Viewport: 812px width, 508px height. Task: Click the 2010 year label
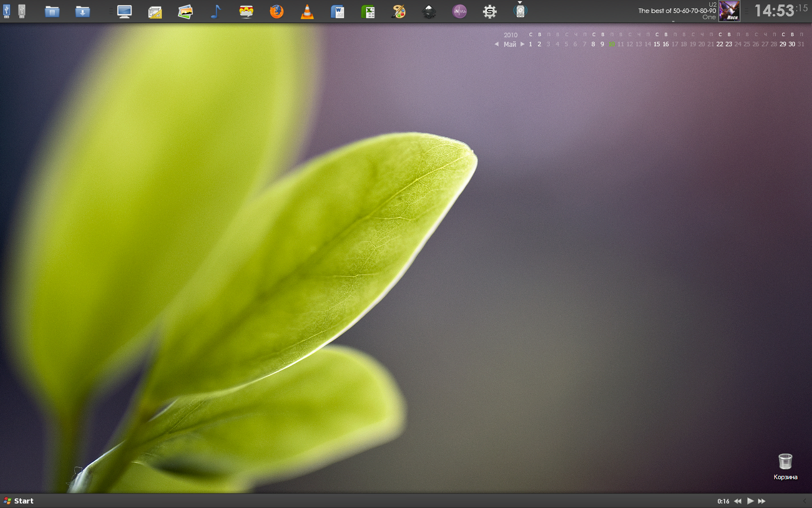(x=510, y=35)
